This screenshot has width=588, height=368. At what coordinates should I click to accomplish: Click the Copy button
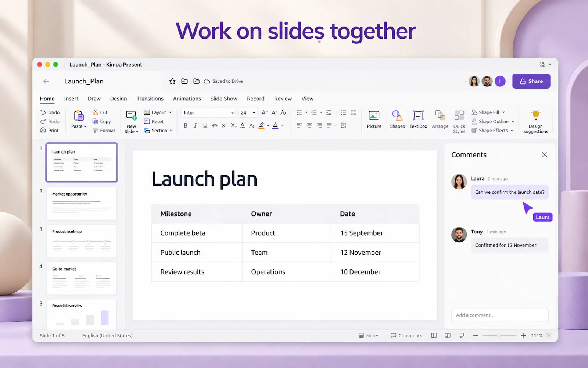coord(101,121)
